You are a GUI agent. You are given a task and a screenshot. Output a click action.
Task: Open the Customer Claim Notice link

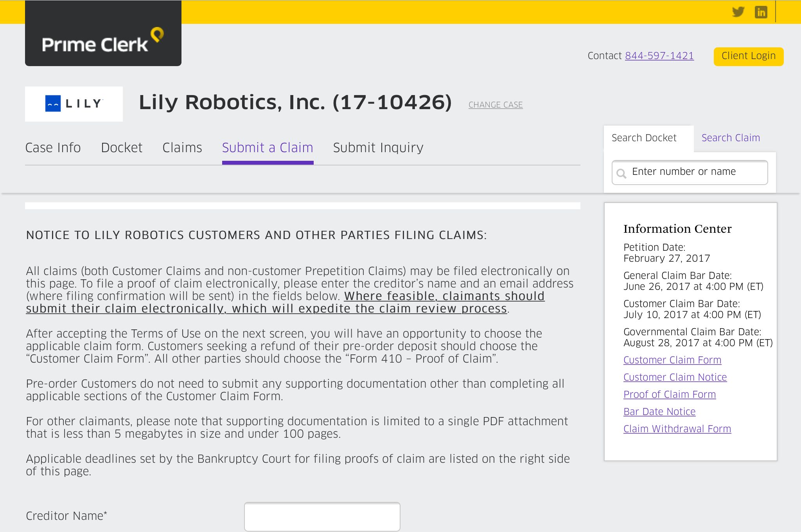pos(675,377)
